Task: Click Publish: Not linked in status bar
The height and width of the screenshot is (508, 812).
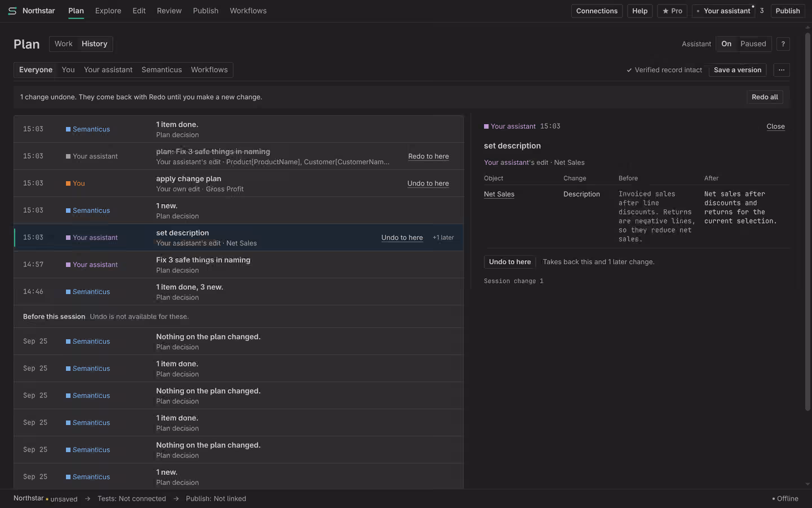Action: pyautogui.click(x=216, y=499)
